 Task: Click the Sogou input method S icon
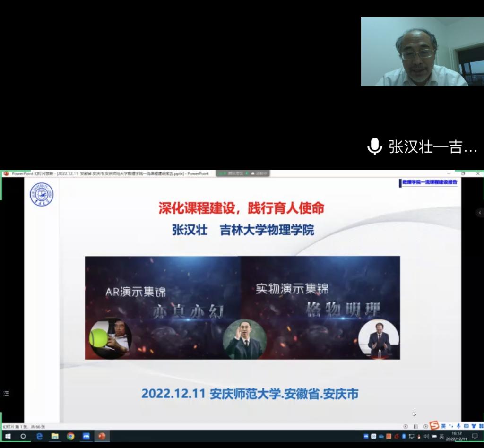coord(434,426)
